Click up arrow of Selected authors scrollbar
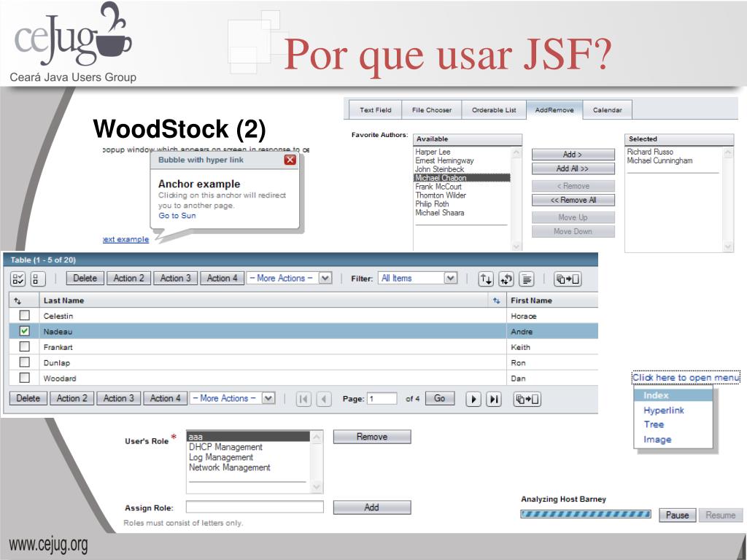 pos(728,152)
